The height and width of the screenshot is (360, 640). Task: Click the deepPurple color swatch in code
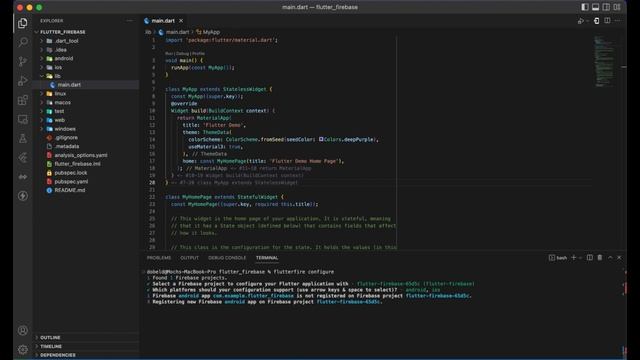321,139
